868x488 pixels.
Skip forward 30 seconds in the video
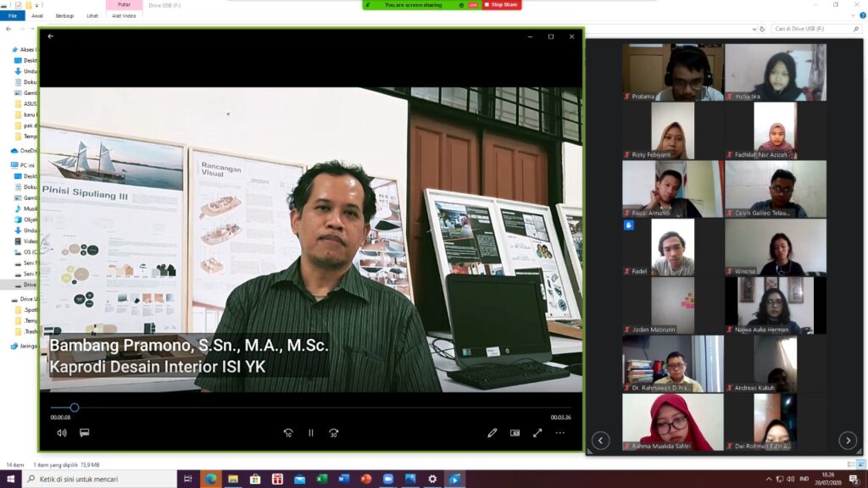pos(333,433)
